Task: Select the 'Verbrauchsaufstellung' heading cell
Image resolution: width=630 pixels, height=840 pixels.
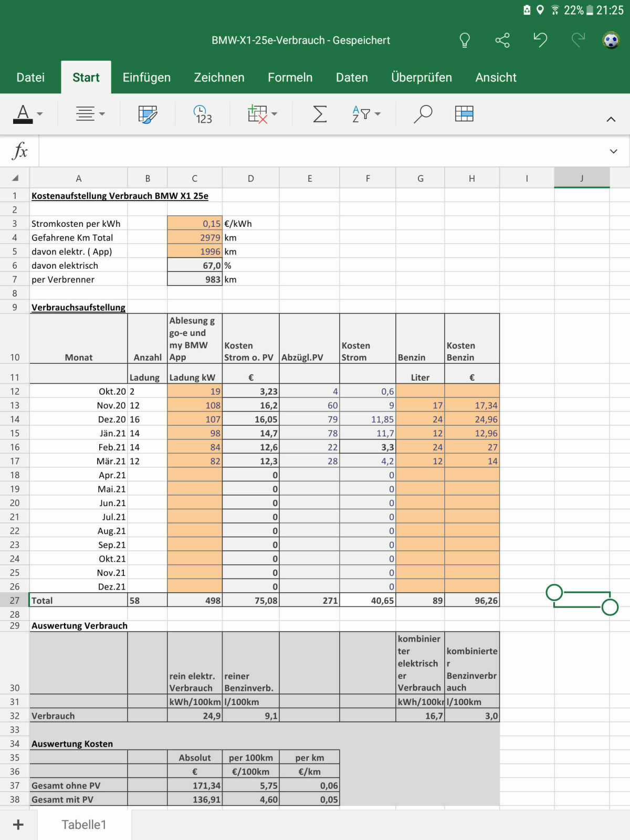Action: (x=79, y=307)
